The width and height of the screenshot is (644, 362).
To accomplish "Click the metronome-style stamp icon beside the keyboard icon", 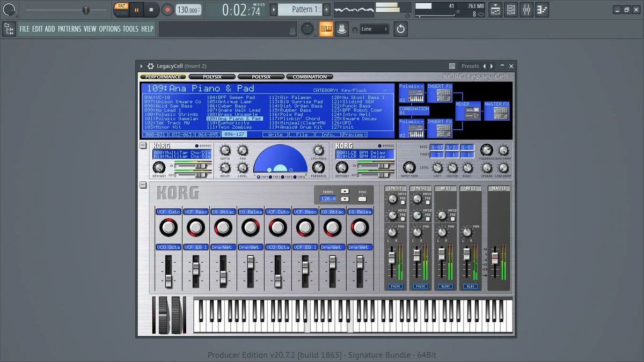I will pyautogui.click(x=341, y=29).
